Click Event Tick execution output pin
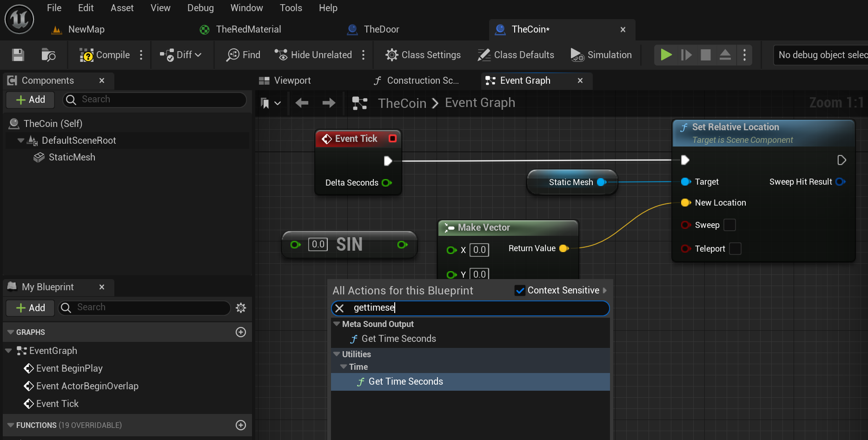The height and width of the screenshot is (440, 868). pos(388,161)
